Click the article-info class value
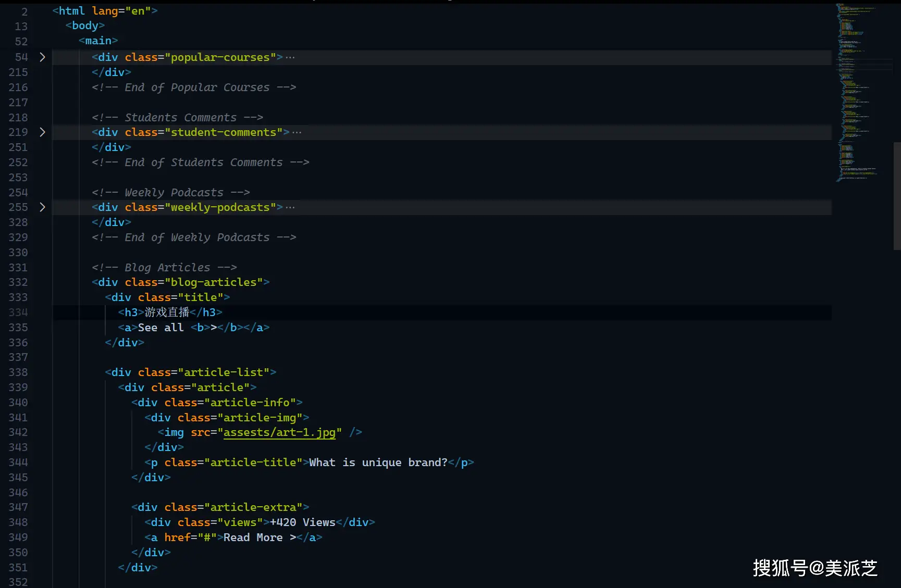 (250, 403)
